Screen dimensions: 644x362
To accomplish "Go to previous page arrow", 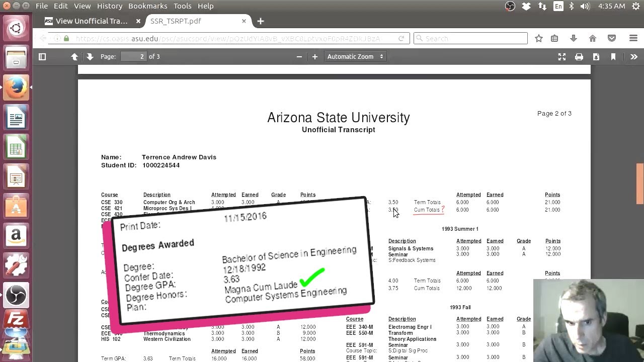I will click(x=74, y=57).
